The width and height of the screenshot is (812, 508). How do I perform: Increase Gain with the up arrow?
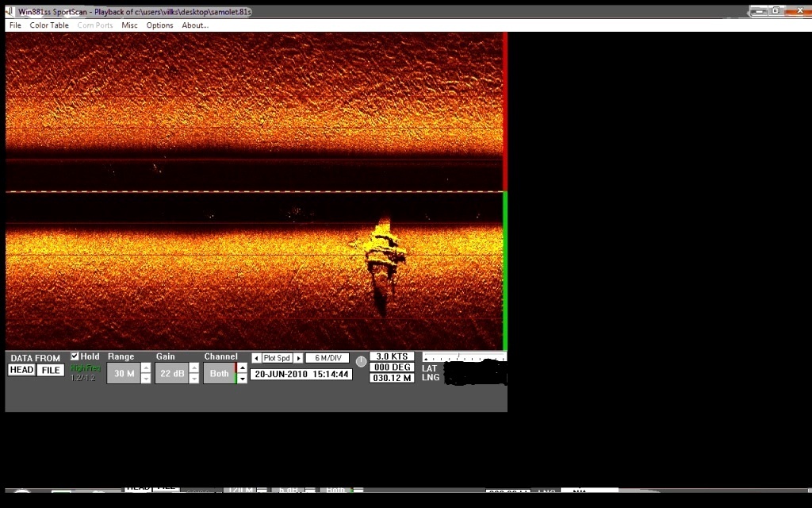click(194, 368)
